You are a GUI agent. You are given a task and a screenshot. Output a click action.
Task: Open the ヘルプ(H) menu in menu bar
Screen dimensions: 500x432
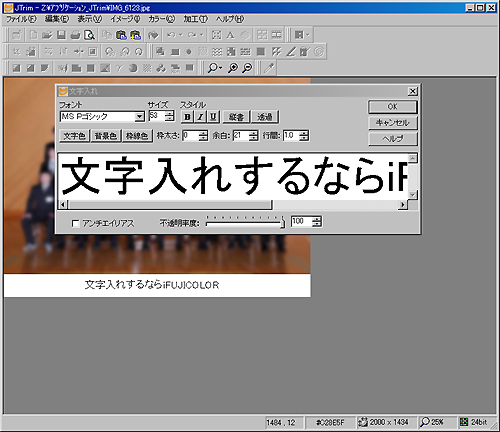230,19
